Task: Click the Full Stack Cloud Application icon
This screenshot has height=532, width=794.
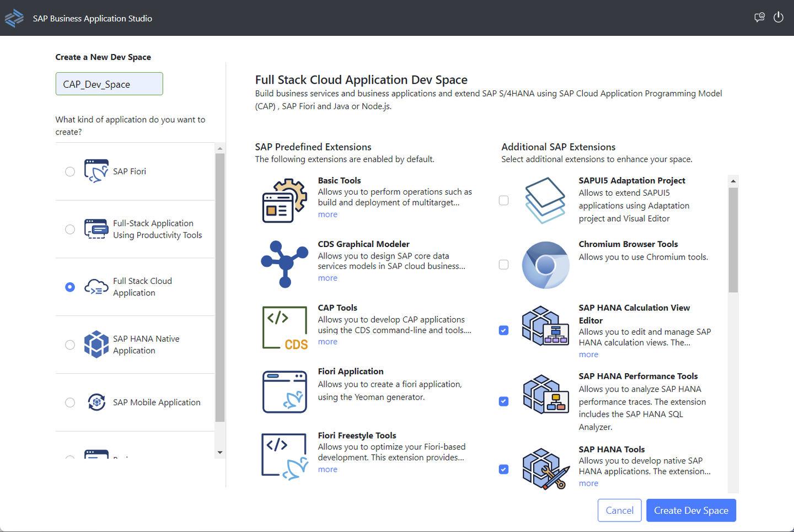Action: (x=96, y=287)
